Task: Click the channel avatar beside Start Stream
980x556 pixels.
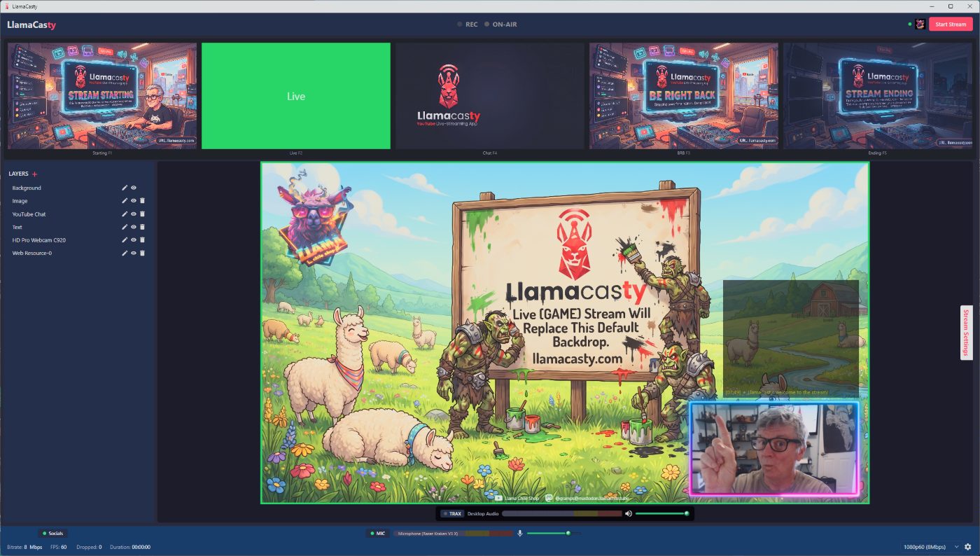Action: point(920,24)
